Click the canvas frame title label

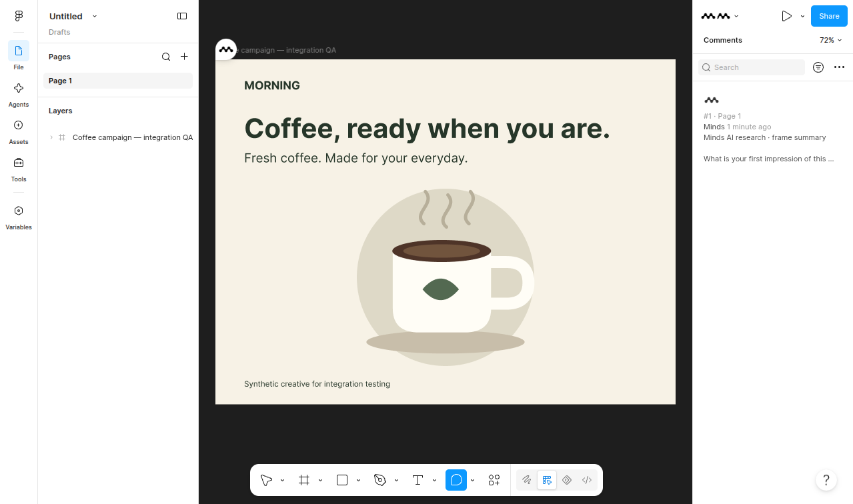tap(287, 50)
